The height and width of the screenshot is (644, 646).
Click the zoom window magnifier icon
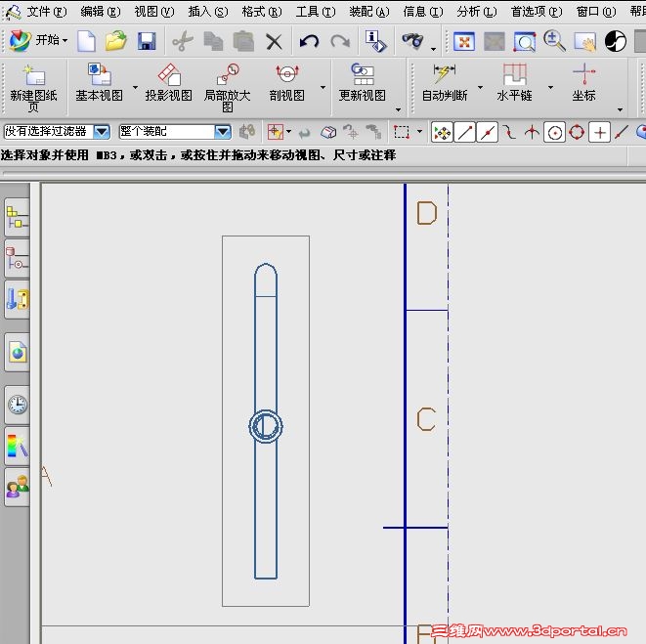point(525,42)
